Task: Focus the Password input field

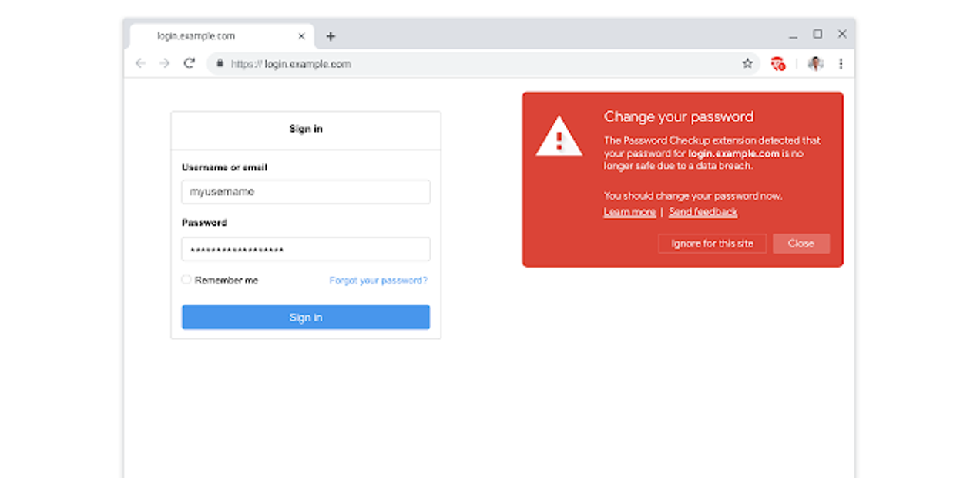Action: (306, 250)
